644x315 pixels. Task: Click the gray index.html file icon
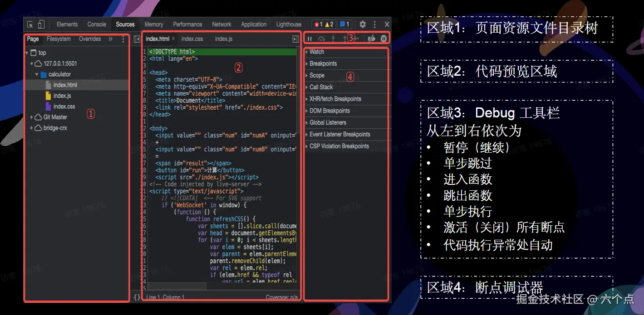click(48, 85)
